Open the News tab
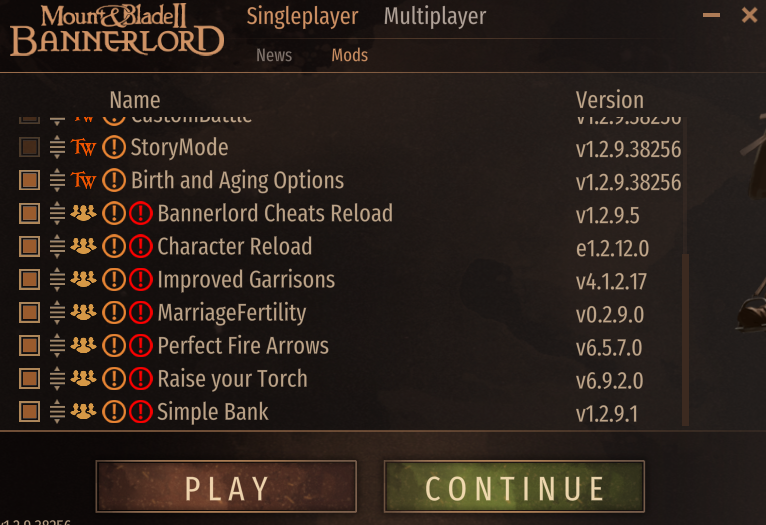The width and height of the screenshot is (766, 525). point(274,55)
